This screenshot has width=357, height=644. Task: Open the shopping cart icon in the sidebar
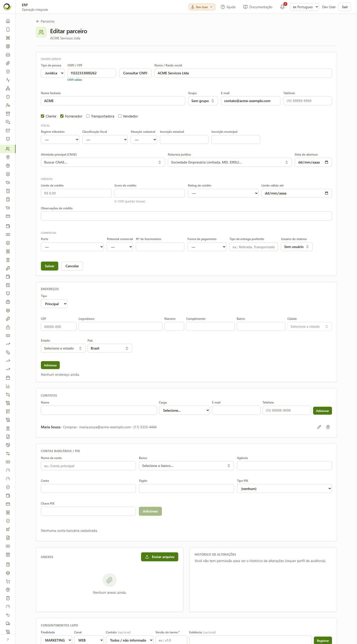[x=8, y=582]
